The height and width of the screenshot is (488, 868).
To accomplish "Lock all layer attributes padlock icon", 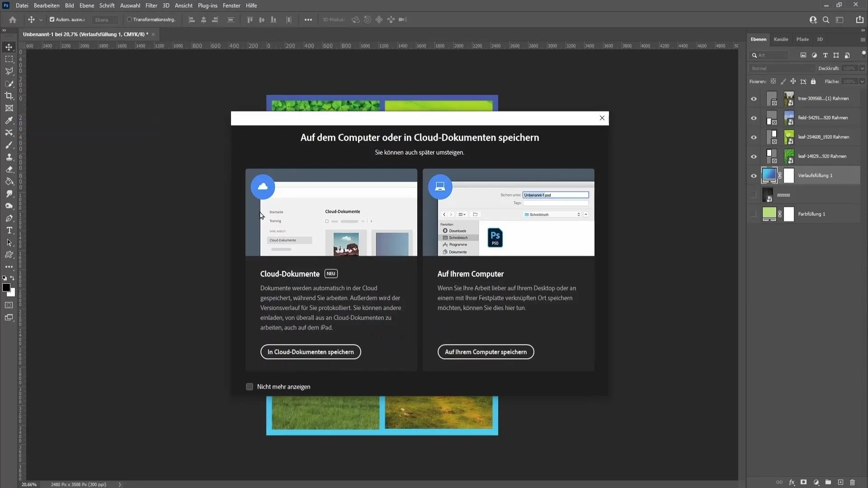I will [813, 81].
